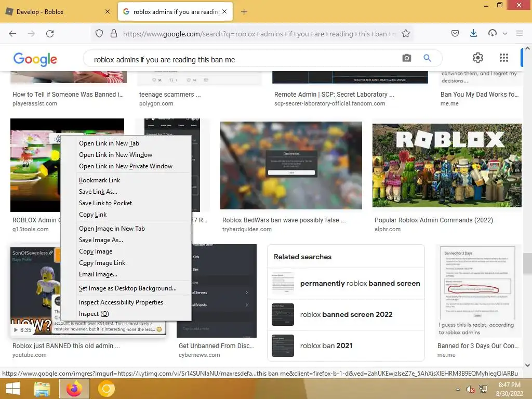
Task: Click the headset extension icon in toolbar
Action: [x=493, y=33]
